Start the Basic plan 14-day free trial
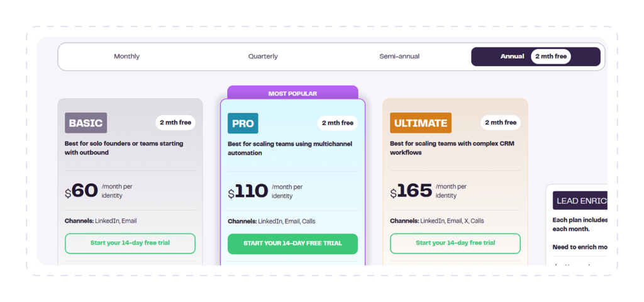The width and height of the screenshot is (644, 302). [130, 243]
